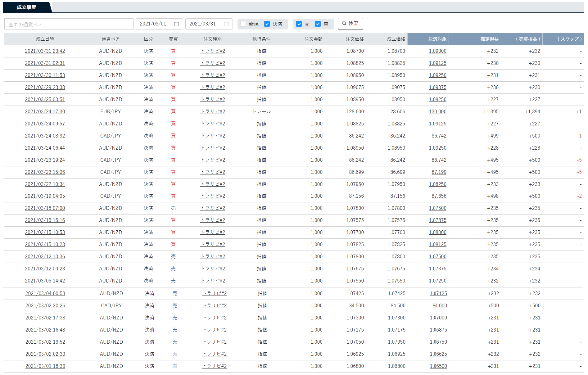Screen dimensions: 588x375
Task: Click the start date field 2021/03/01
Action: tap(159, 24)
